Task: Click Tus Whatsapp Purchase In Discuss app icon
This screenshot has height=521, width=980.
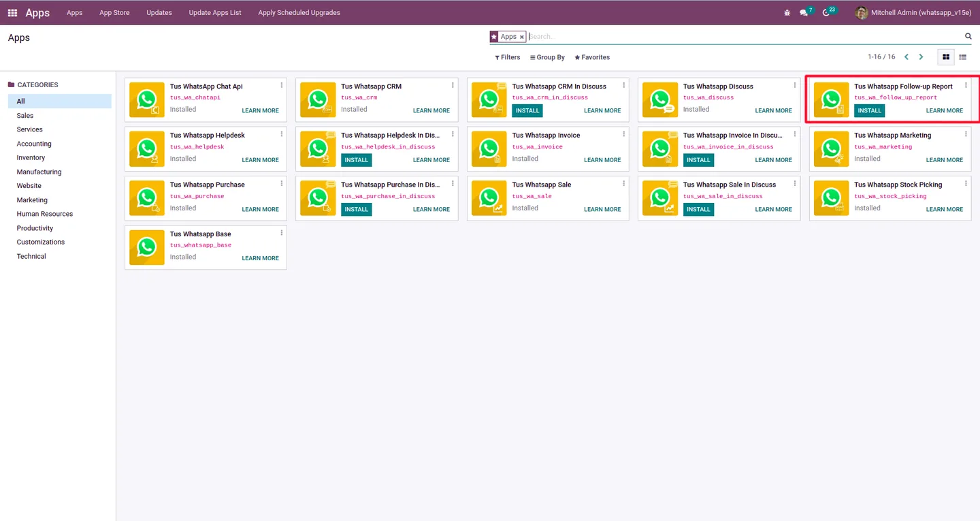Action: (x=318, y=198)
